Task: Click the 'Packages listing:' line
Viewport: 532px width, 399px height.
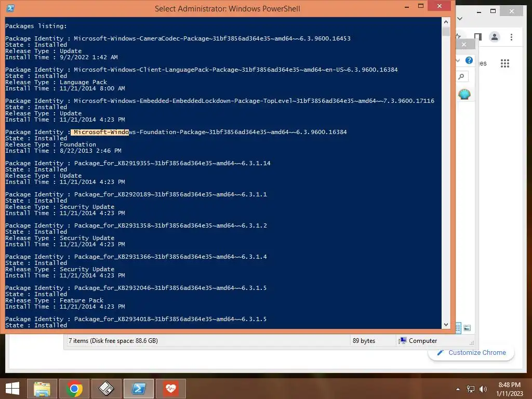Action: [36, 26]
